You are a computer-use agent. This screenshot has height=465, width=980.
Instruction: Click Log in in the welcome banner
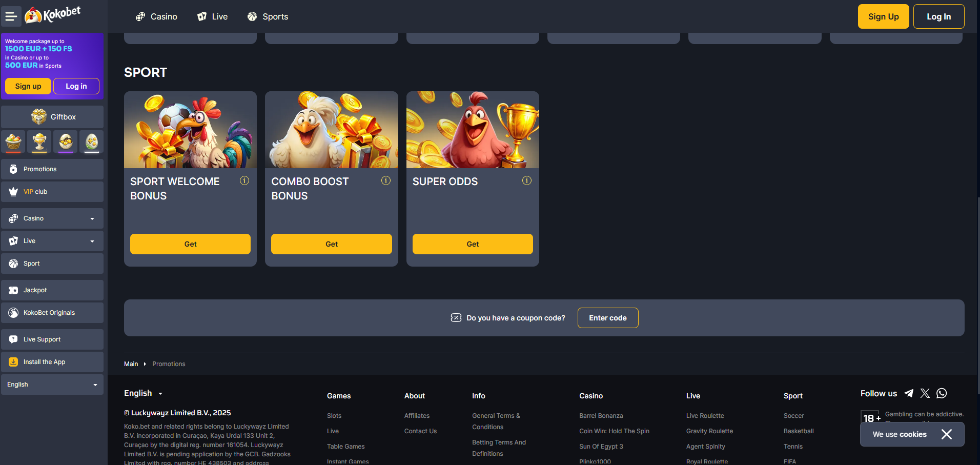tap(76, 86)
